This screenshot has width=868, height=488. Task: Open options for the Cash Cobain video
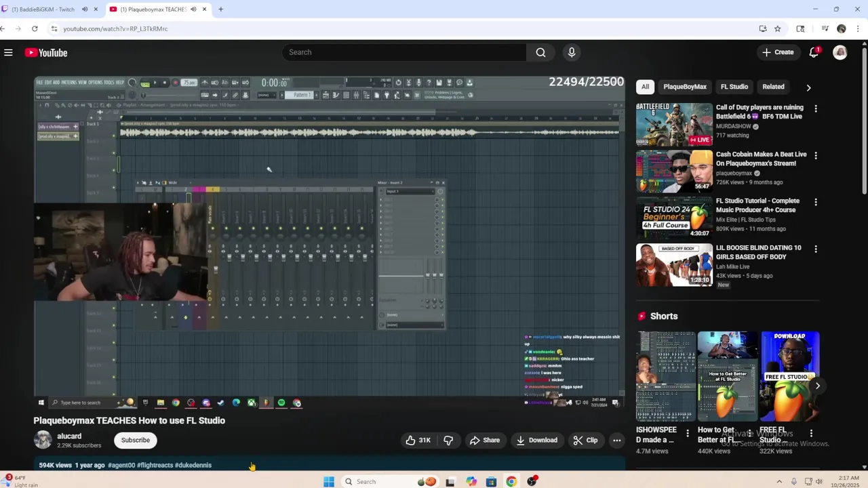816,155
